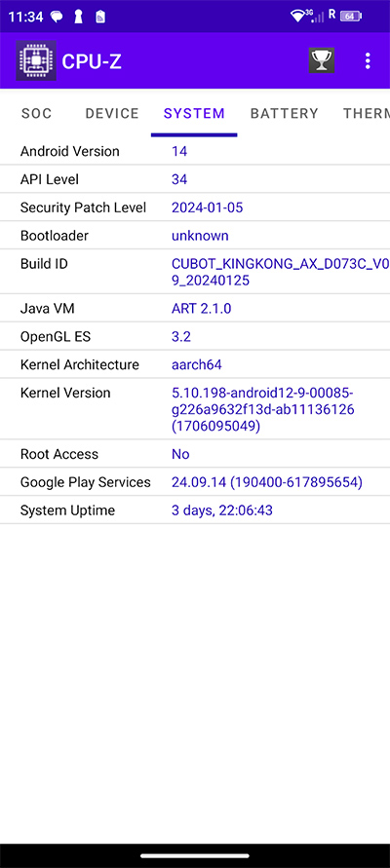Tap the Wi-Fi status icon
The image size is (390, 868).
298,16
